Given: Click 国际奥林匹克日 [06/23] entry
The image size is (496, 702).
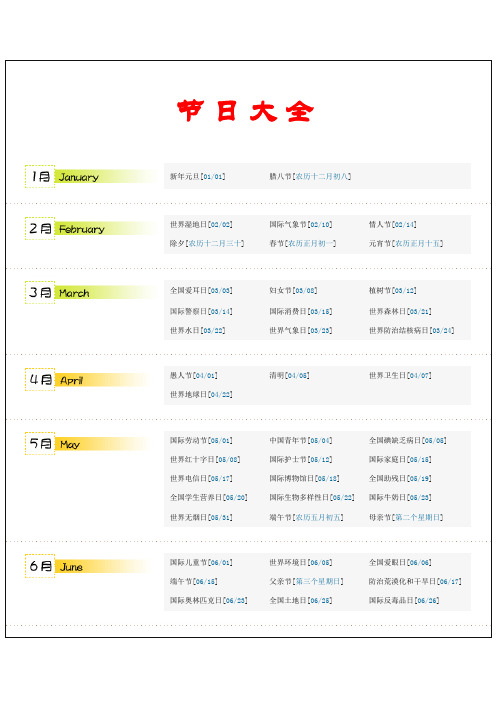Looking at the screenshot, I should (x=209, y=600).
